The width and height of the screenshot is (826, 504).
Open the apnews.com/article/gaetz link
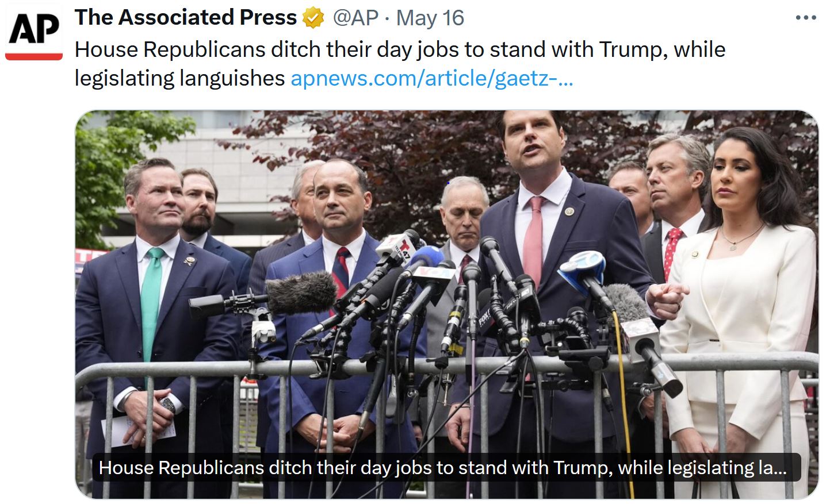[x=431, y=78]
